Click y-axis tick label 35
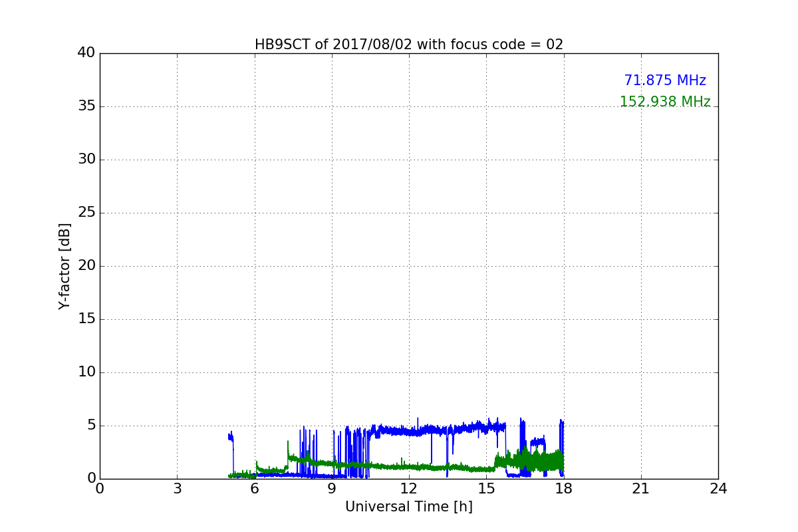The width and height of the screenshot is (798, 532). coord(86,106)
